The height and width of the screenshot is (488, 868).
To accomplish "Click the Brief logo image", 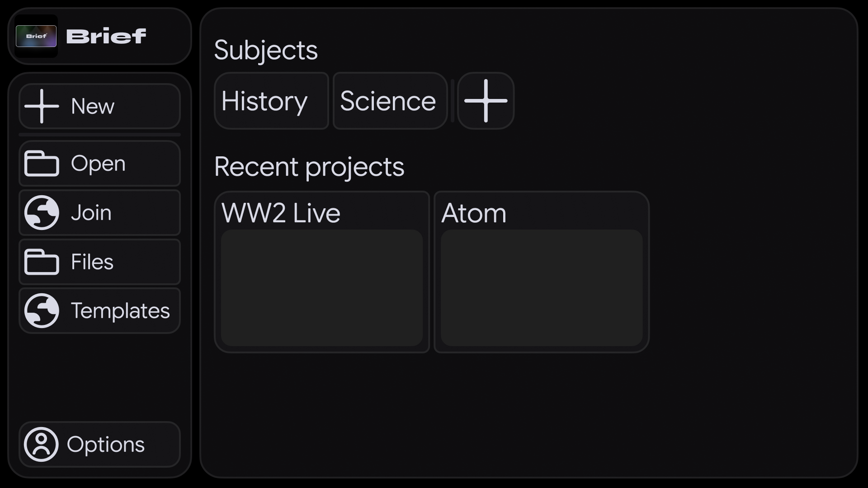I will point(36,36).
